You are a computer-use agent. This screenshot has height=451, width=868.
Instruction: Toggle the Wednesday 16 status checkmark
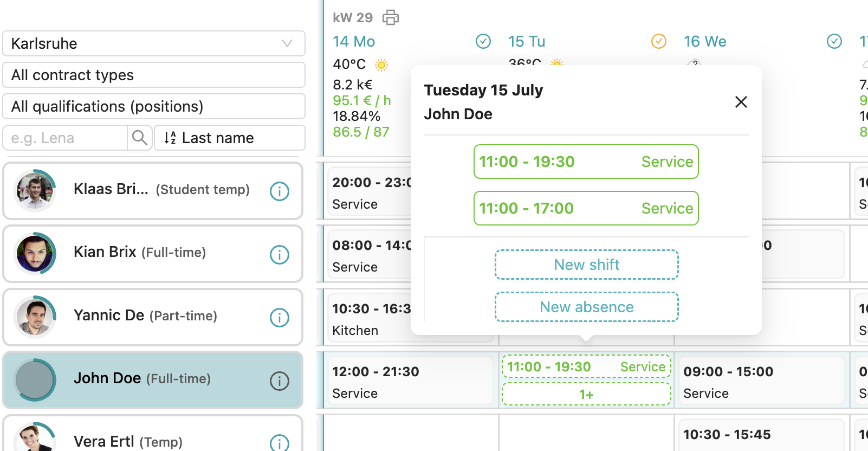point(834,41)
